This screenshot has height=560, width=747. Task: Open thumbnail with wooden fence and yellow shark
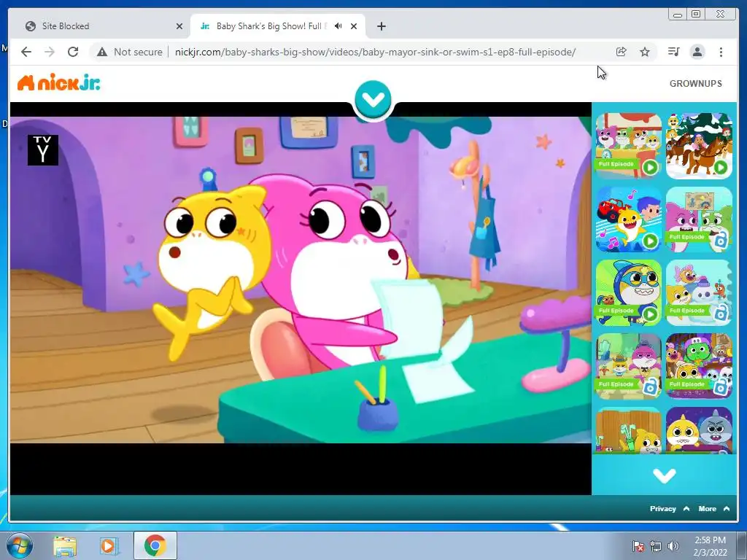pyautogui.click(x=628, y=430)
